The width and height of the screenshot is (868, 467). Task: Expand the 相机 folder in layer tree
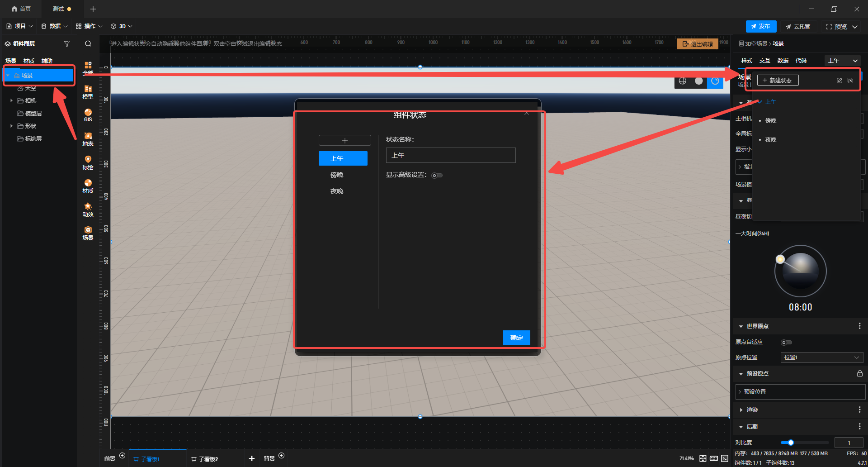[x=11, y=100]
